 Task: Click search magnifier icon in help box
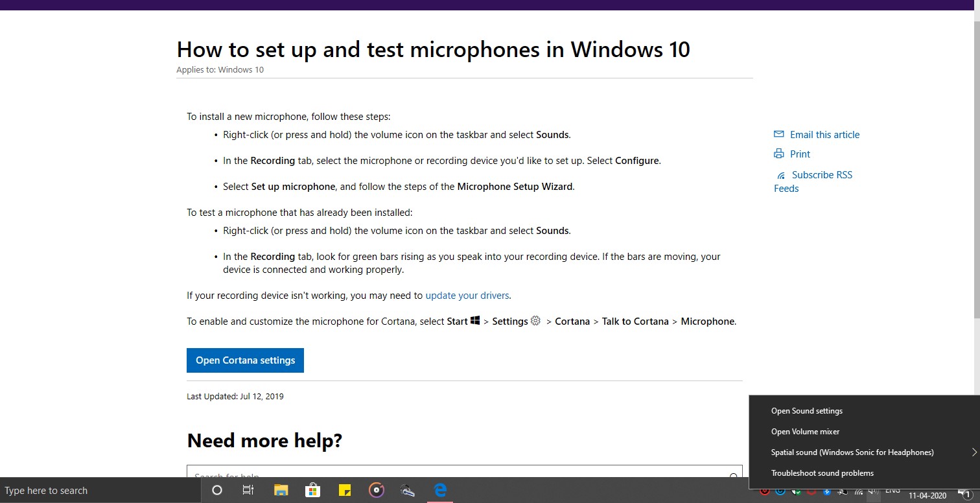click(734, 476)
